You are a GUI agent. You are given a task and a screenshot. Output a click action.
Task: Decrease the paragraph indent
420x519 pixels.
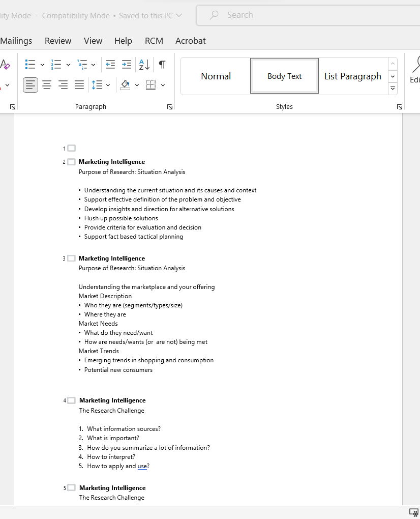coord(110,65)
